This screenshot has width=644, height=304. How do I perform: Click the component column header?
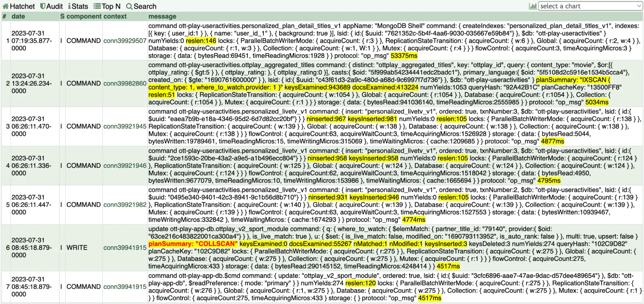(x=84, y=16)
